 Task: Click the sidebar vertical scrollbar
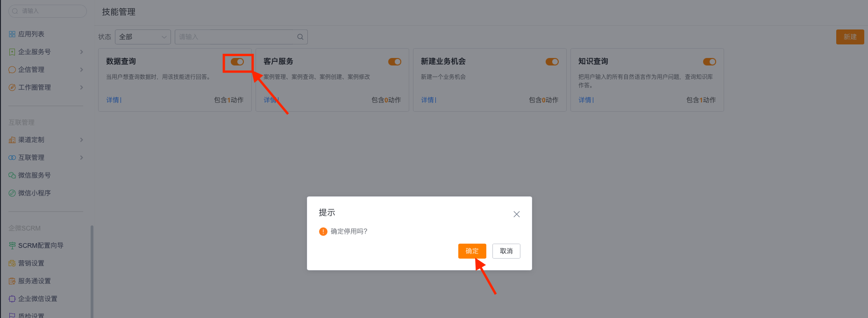point(92,271)
